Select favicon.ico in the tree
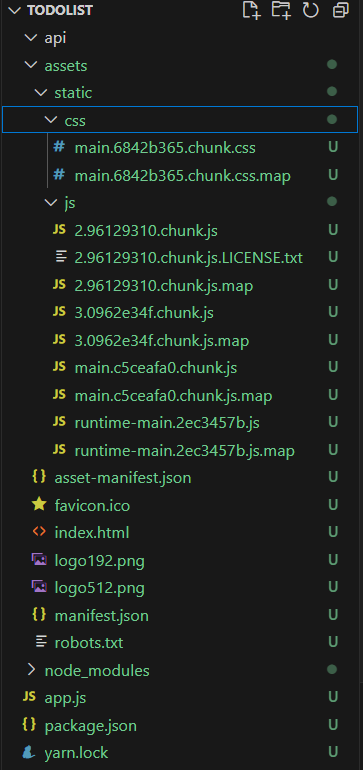The width and height of the screenshot is (363, 770). click(92, 505)
